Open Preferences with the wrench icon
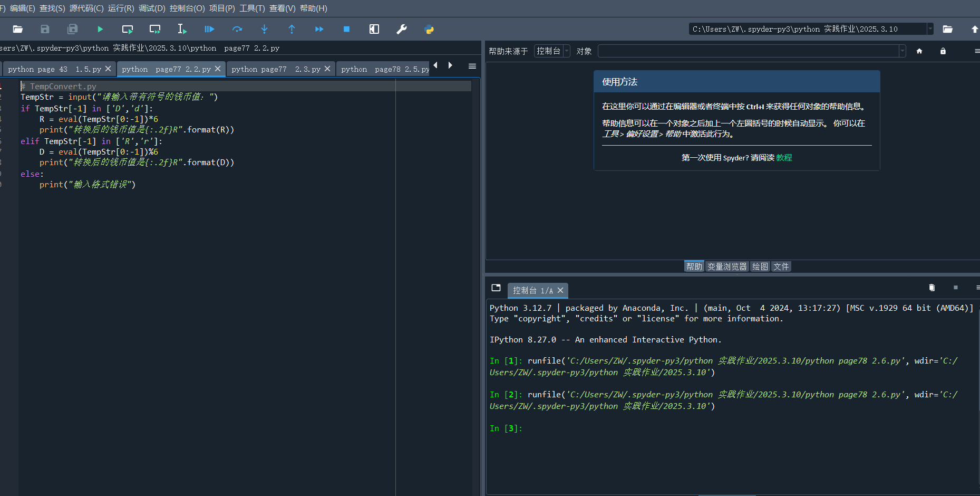980x496 pixels. tap(402, 29)
